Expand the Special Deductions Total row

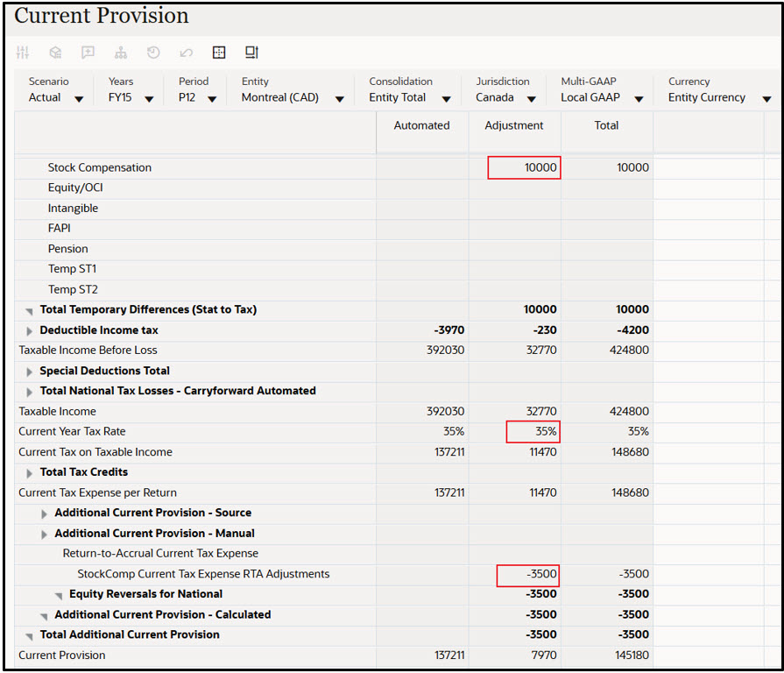tap(30, 372)
